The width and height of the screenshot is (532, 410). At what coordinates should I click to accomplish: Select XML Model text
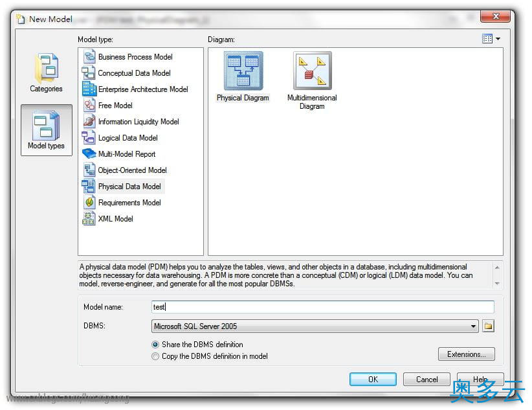[116, 219]
